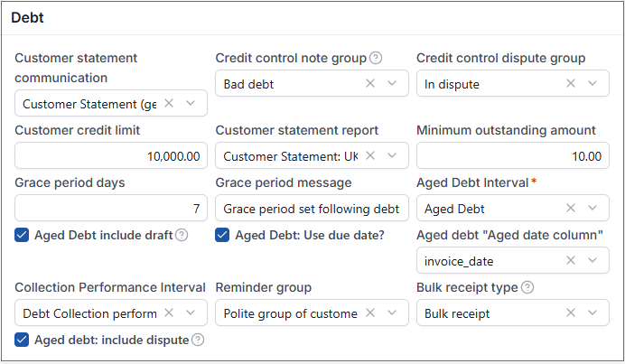Expand the Customer statement communication dropdown
This screenshot has width=625, height=364.
coord(191,103)
